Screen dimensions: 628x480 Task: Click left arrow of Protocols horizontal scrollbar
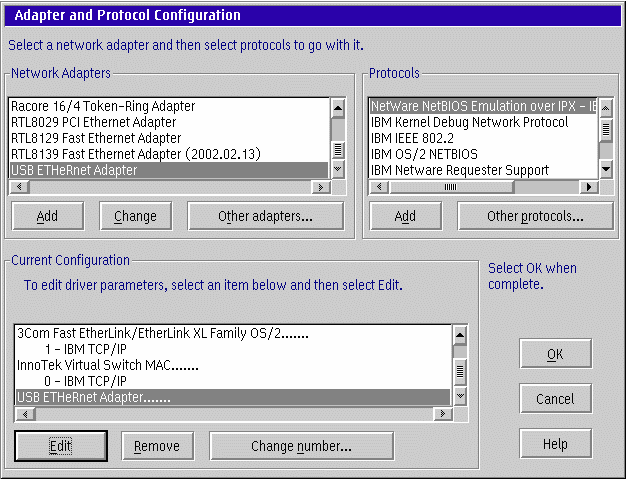pos(379,187)
